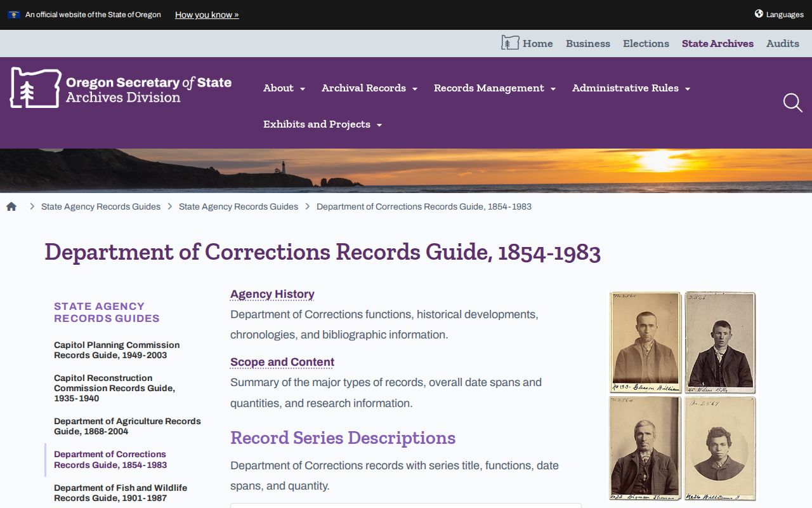
Task: Click the Department of Corrections breadcrumb text
Action: click(x=424, y=206)
